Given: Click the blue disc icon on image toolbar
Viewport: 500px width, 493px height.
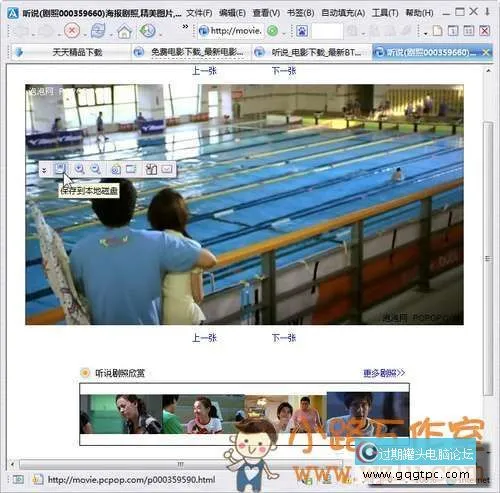Looking at the screenshot, I should point(115,169).
